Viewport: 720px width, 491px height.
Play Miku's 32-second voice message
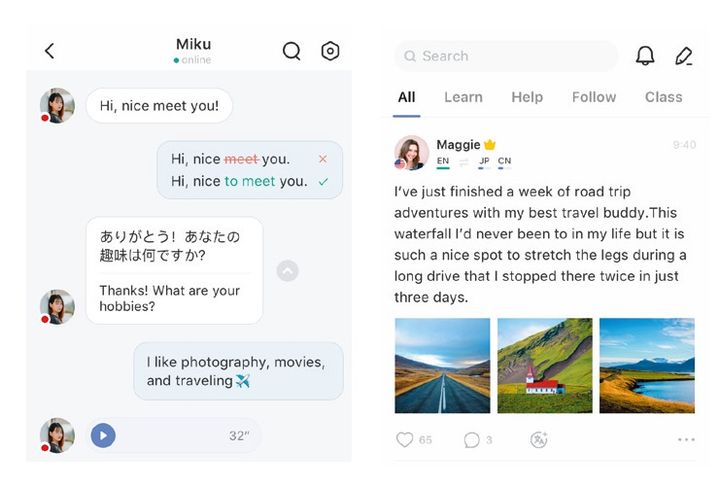pos(103,435)
